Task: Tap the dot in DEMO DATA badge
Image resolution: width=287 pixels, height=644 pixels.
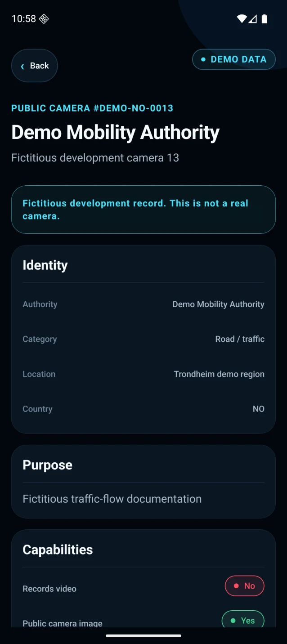Action: click(203, 59)
